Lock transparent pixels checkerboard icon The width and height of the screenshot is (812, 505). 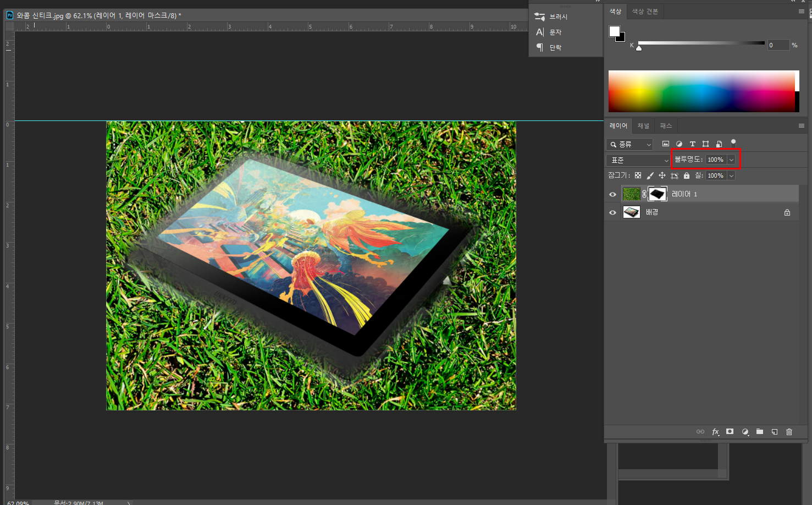[x=638, y=175]
